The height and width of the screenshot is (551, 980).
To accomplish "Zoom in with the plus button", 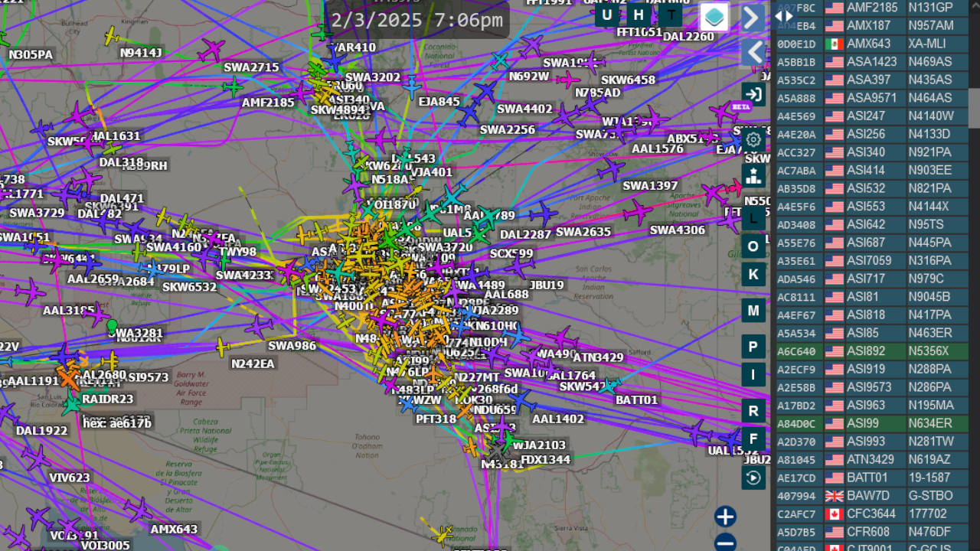I will pyautogui.click(x=725, y=517).
